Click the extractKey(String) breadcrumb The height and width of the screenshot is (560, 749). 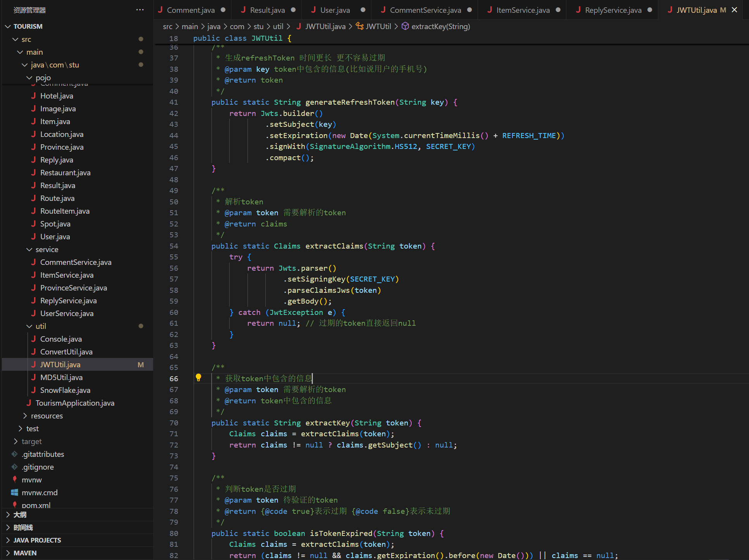[x=441, y=26]
